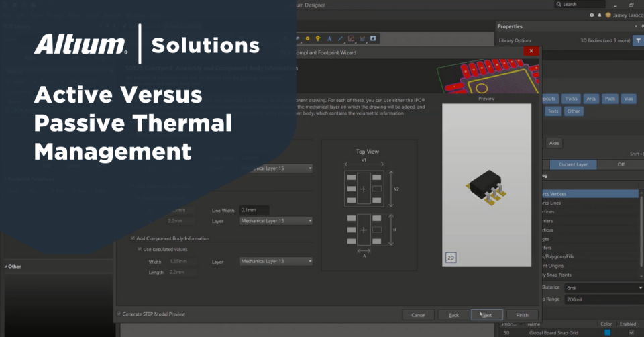The width and height of the screenshot is (644, 337).
Task: Select the Place Line tool
Action: click(340, 38)
